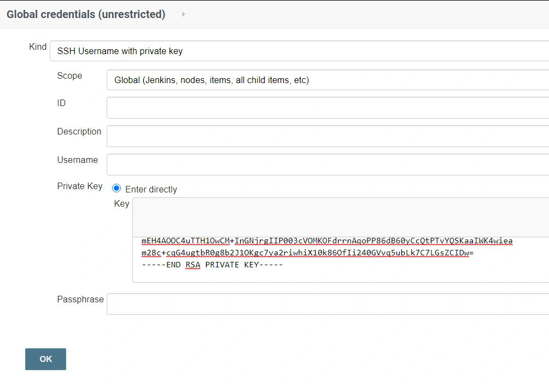This screenshot has height=392, width=549.
Task: Select the Enter directly radio button
Action: click(x=116, y=189)
